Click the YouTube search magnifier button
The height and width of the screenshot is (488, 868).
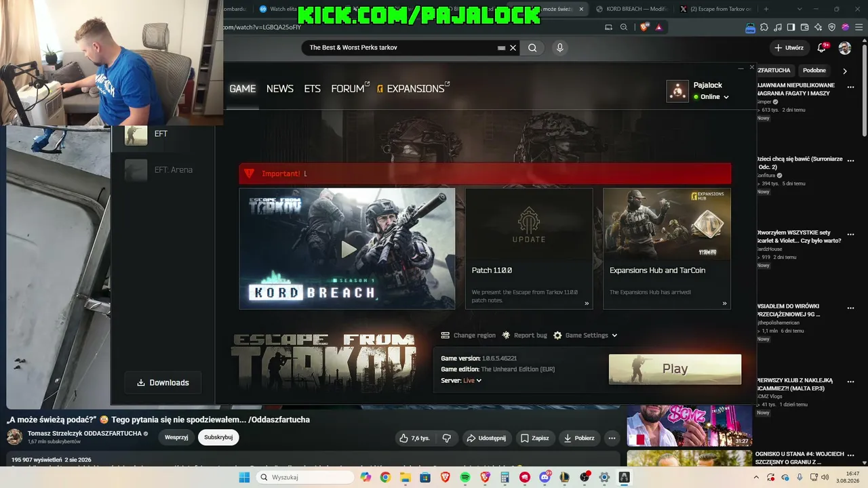click(532, 47)
